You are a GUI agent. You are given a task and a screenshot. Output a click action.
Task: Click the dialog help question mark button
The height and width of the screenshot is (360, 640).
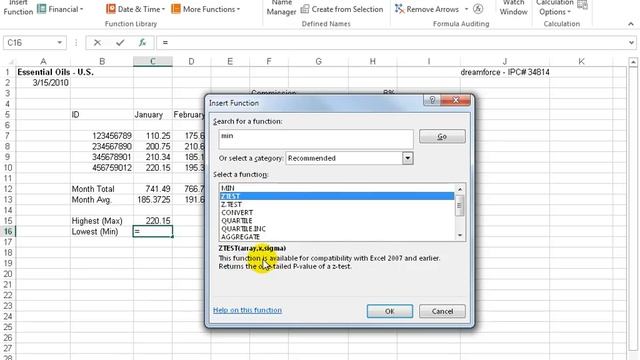432,100
